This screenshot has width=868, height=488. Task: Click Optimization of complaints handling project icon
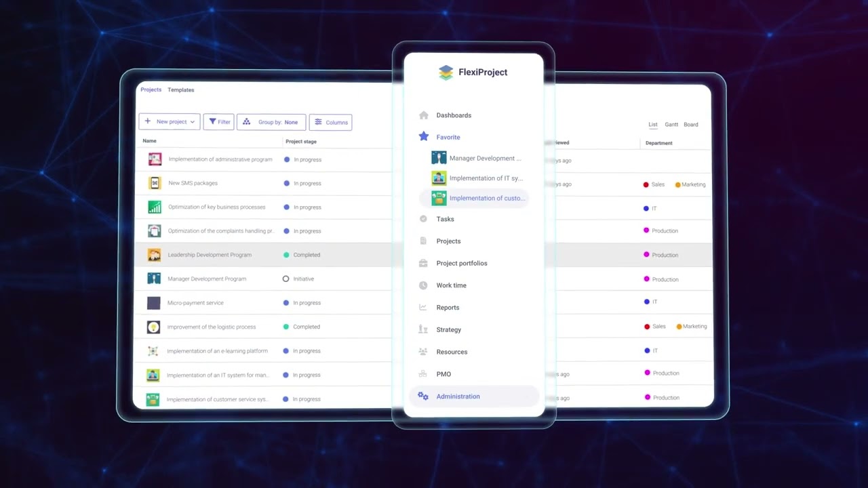point(155,231)
